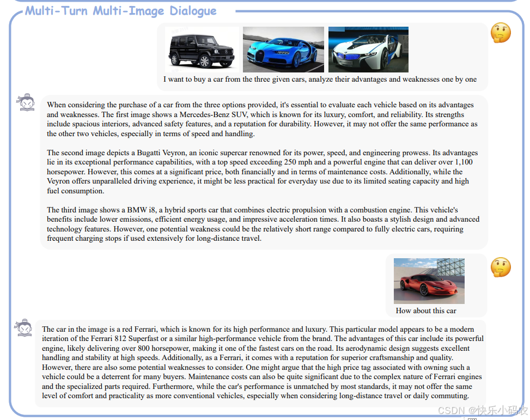
Task: Click the blue Bugatti supercar thumbnail
Action: (283, 50)
